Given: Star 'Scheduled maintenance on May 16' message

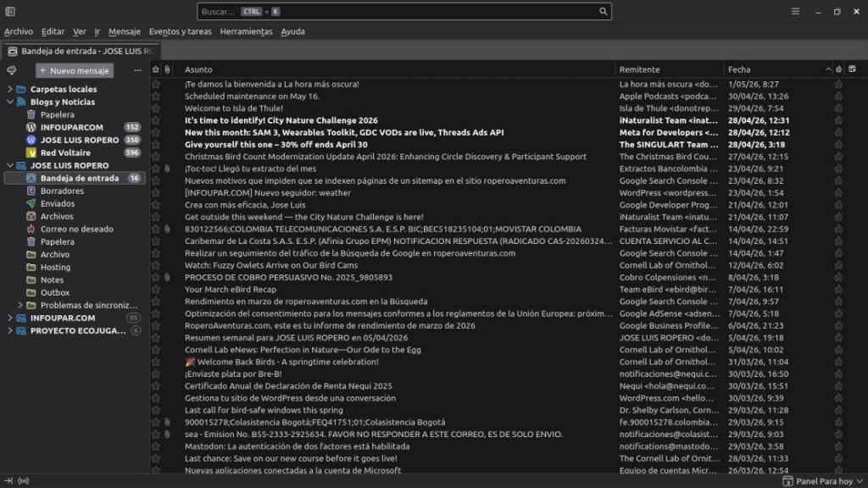Looking at the screenshot, I should point(156,97).
